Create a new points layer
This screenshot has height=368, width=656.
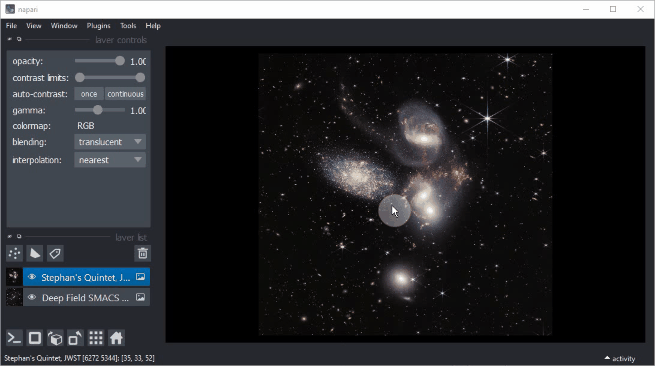coord(15,253)
